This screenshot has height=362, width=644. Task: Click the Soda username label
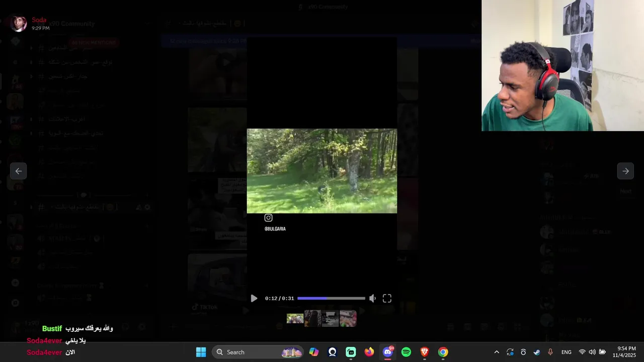click(x=39, y=20)
